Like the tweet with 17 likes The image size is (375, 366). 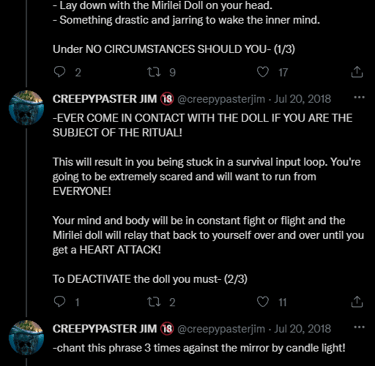click(263, 72)
